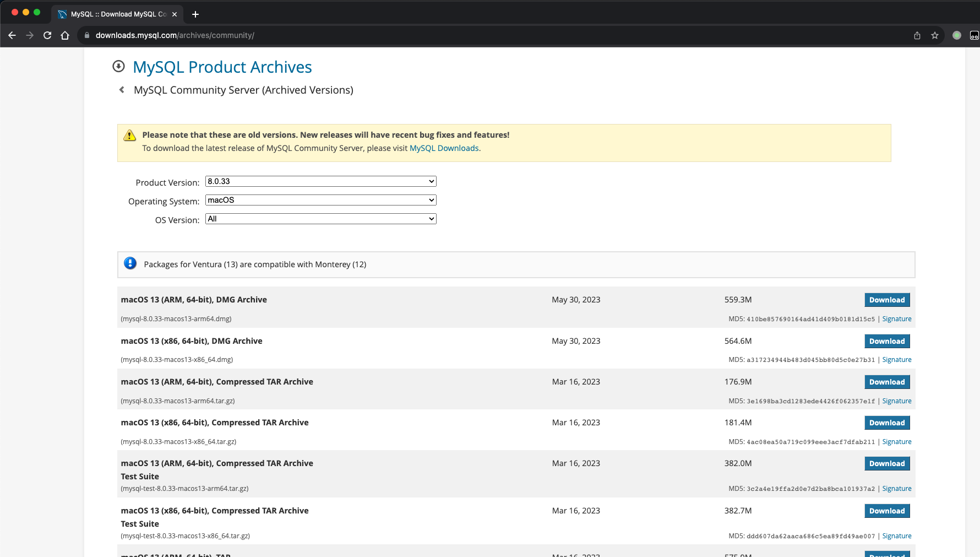
Task: Download macOS 13 ARM DMG Archive
Action: point(887,300)
